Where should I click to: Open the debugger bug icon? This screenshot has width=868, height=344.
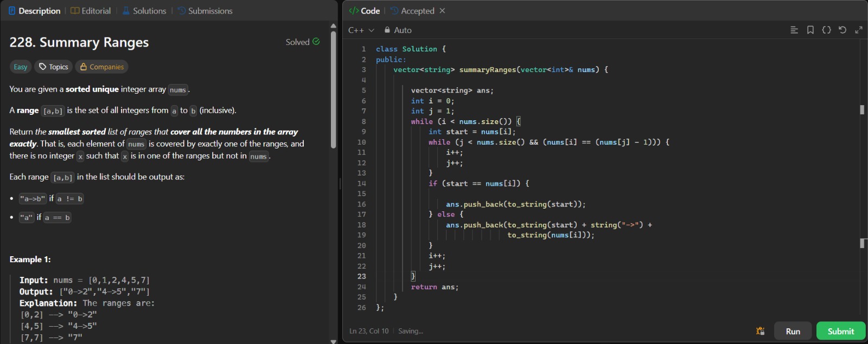pos(761,331)
